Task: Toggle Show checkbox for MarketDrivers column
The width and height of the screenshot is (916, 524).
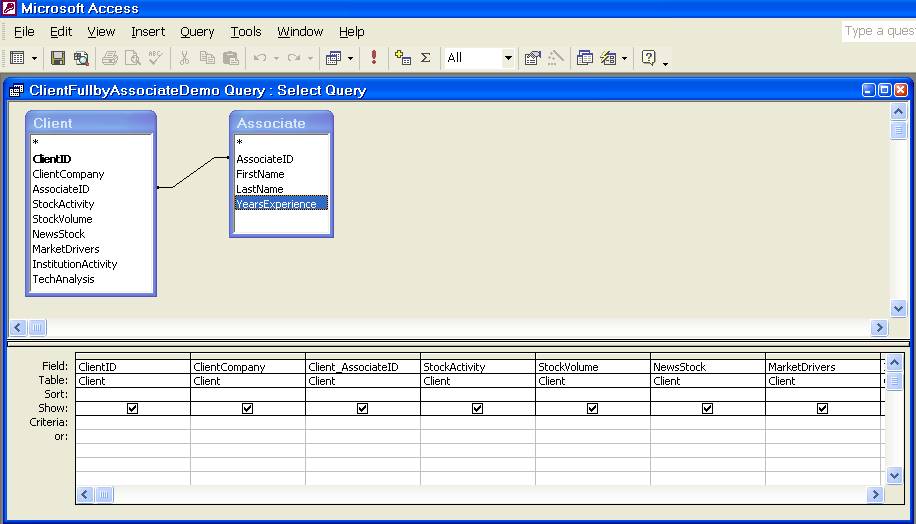Action: pos(822,408)
